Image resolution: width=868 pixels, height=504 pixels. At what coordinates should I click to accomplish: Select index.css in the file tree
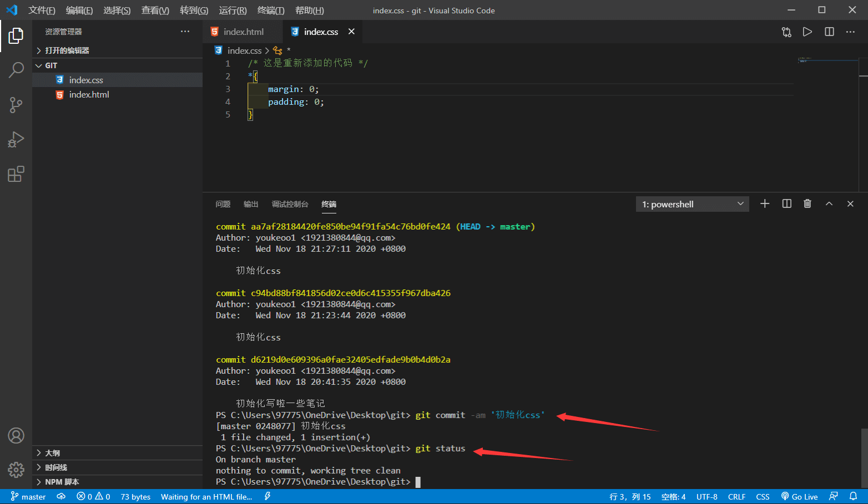point(117,80)
